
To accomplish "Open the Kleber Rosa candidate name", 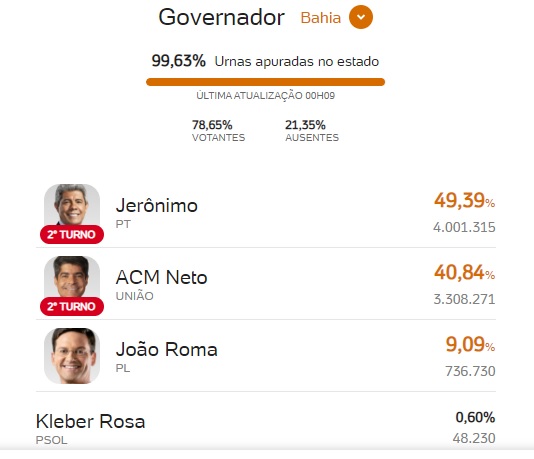I will tap(91, 421).
